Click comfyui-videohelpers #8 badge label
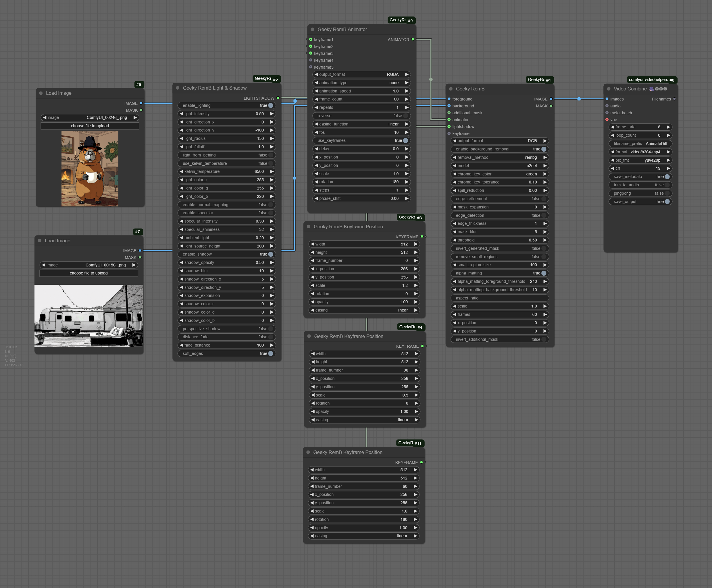712x588 pixels. [651, 80]
